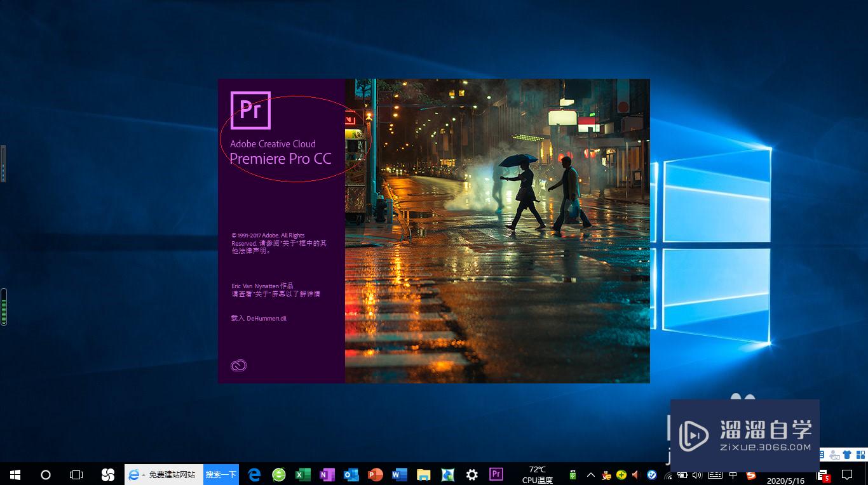The image size is (868, 485).
Task: Click the pinwheel fan taskbar icon
Action: pos(108,474)
